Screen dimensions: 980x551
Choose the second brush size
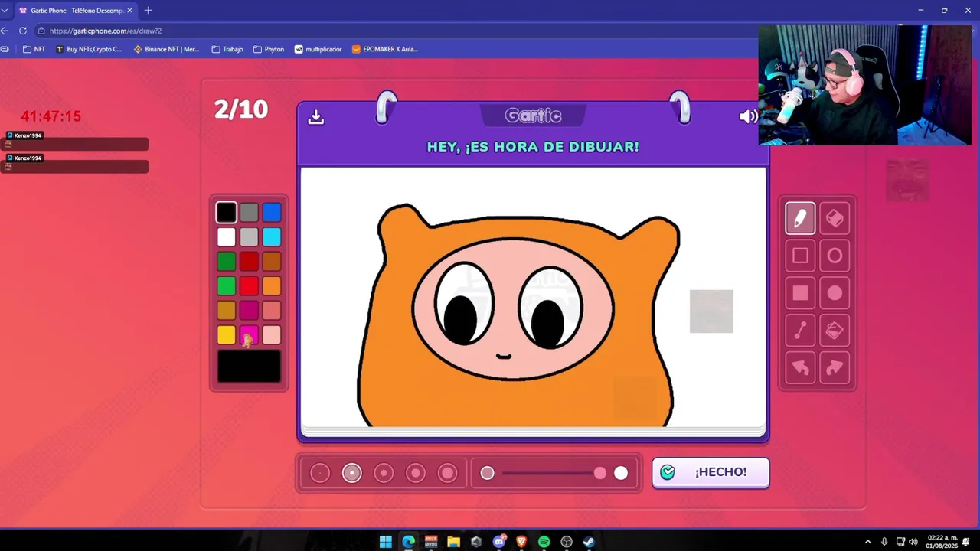tap(352, 473)
